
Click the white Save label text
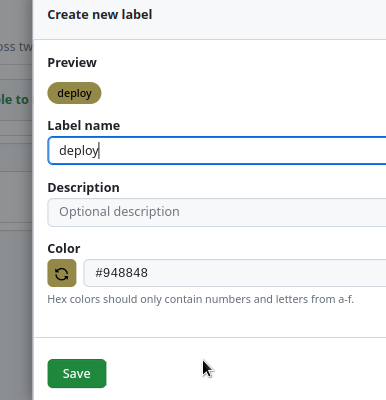coord(77,373)
